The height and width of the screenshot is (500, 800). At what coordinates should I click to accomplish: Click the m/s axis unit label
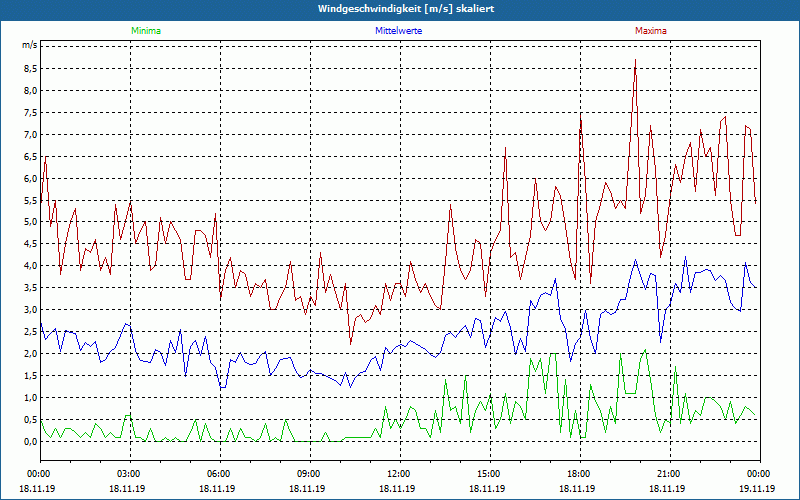29,45
